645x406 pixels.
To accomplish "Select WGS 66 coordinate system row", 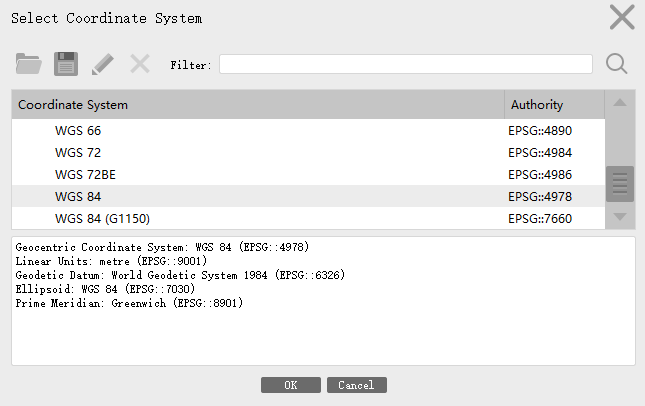I will point(308,130).
